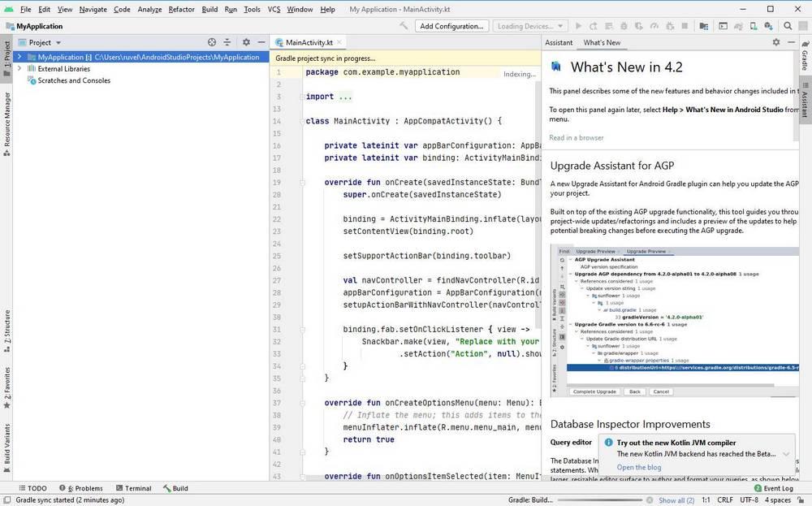This screenshot has height=506, width=812.
Task: Cancel the Gradle build progress
Action: click(x=650, y=500)
